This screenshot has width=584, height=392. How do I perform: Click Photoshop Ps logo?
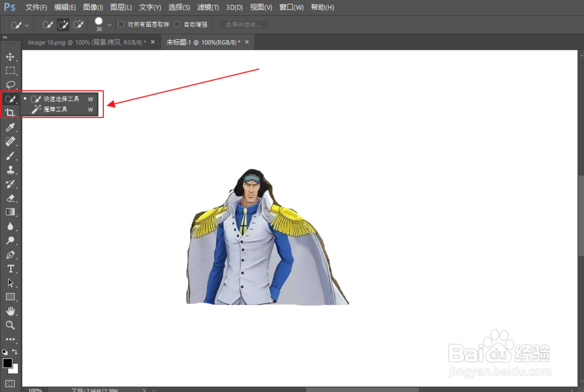(x=10, y=7)
